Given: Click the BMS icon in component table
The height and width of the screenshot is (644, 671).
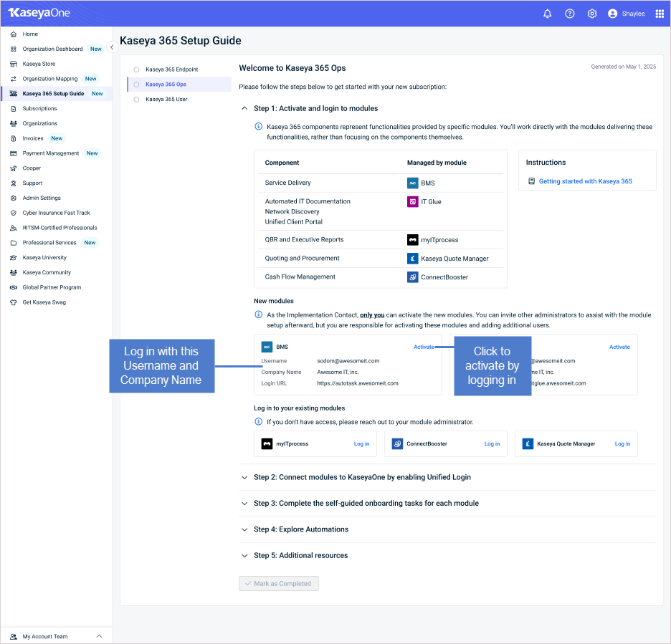Looking at the screenshot, I should point(412,183).
